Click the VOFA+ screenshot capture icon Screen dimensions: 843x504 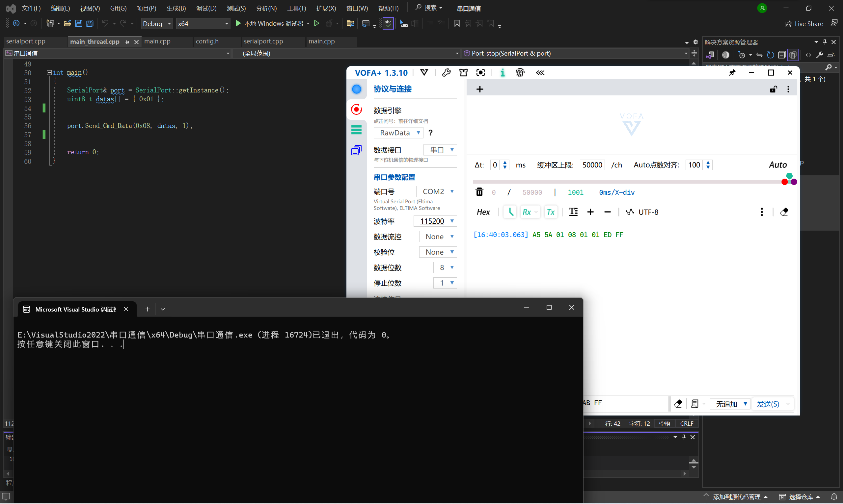[x=481, y=73]
